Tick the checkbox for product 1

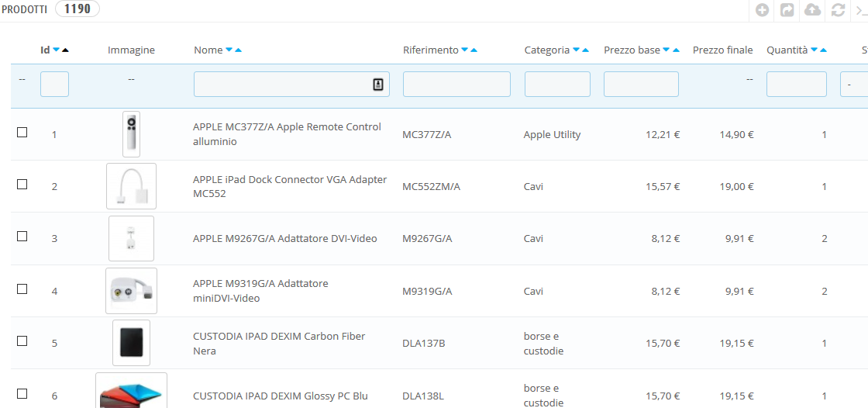click(x=22, y=133)
